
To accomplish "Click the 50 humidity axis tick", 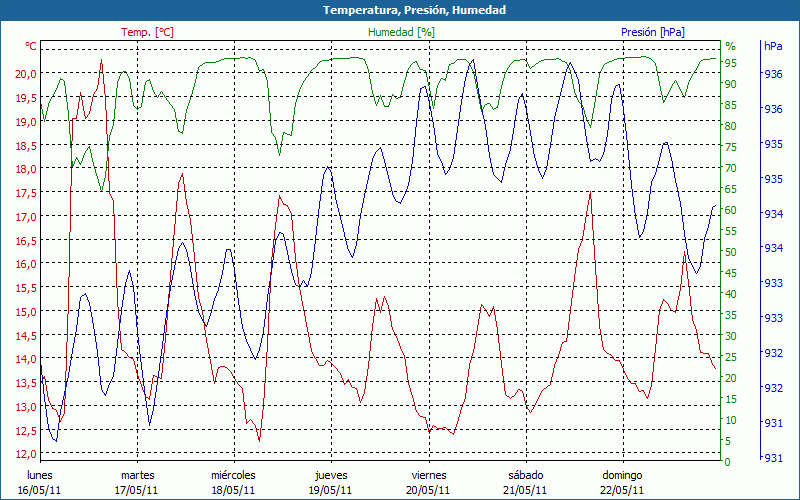I will [731, 252].
